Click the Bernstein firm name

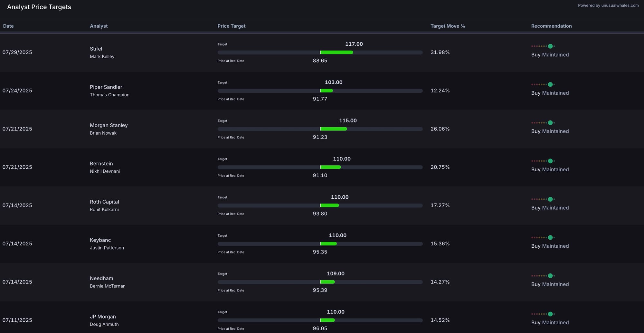101,164
